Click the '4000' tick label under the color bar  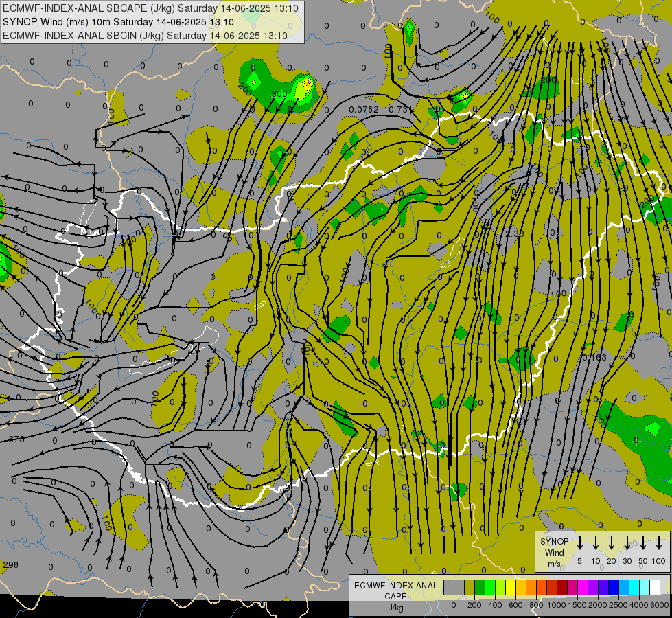click(639, 605)
